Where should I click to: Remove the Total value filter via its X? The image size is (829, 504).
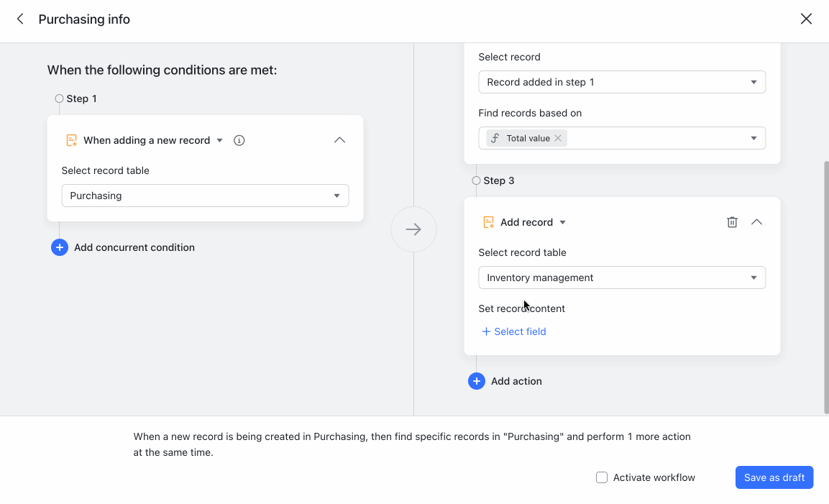pyautogui.click(x=557, y=137)
